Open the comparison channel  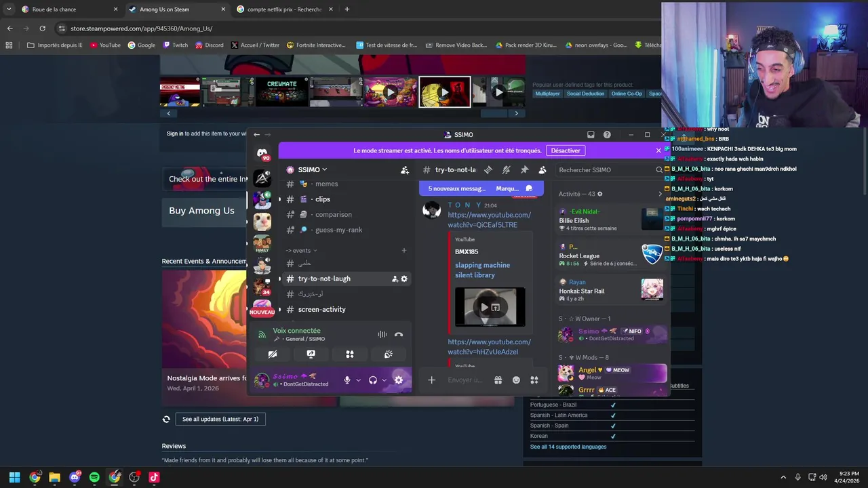click(332, 214)
